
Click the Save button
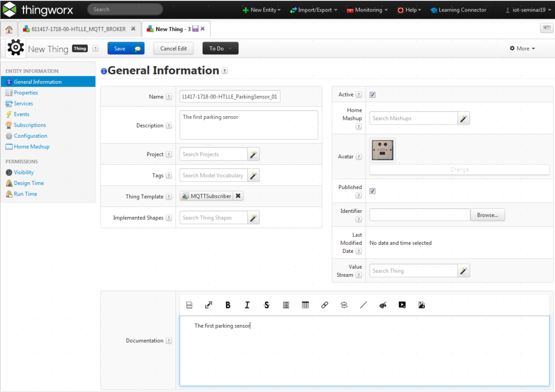click(119, 48)
